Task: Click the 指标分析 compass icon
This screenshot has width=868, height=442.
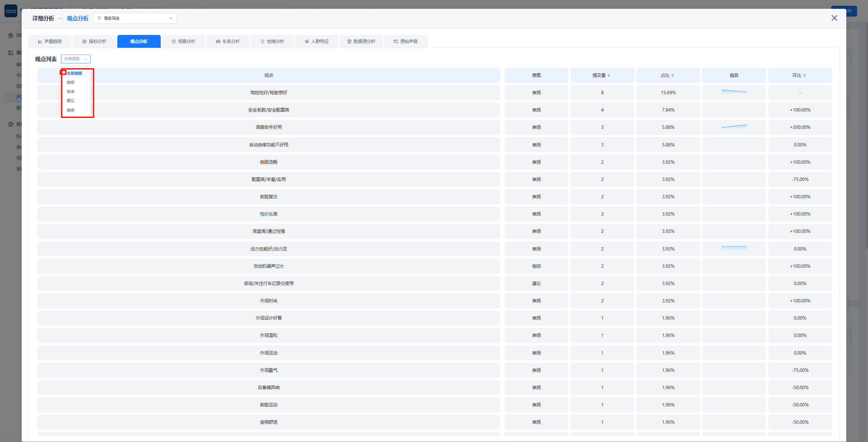Action: (84, 41)
